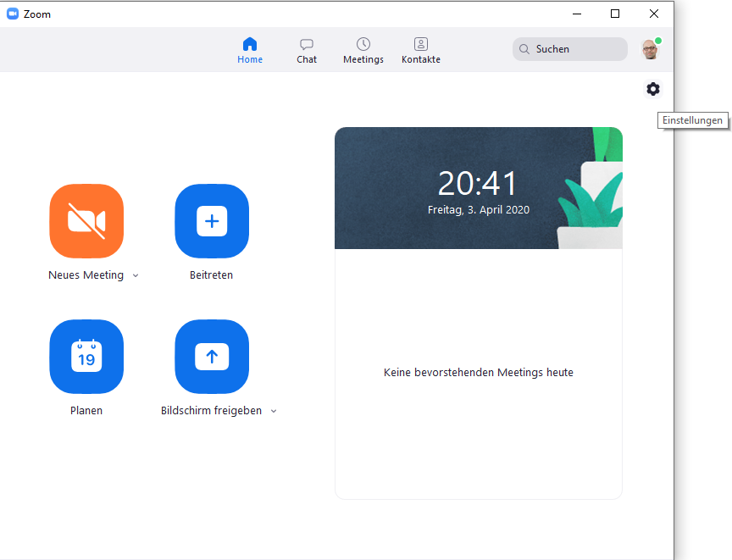Click into the Suchen search field
The height and width of the screenshot is (560, 732).
570,49
